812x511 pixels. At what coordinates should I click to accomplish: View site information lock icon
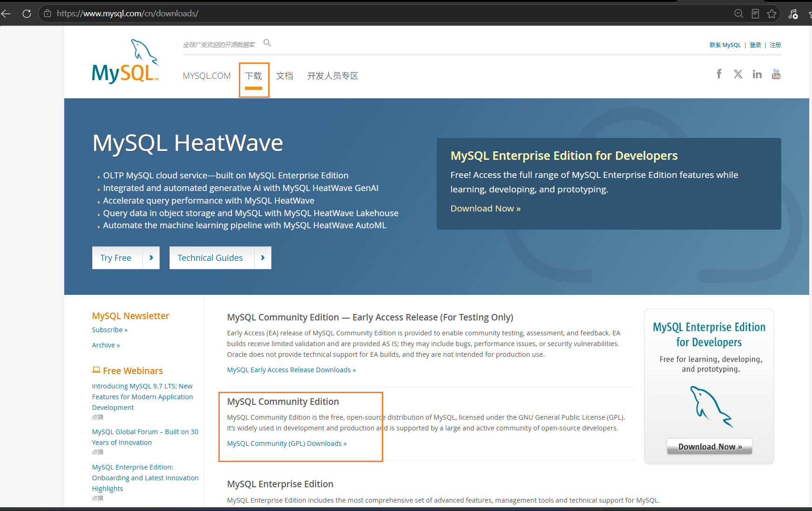point(47,14)
